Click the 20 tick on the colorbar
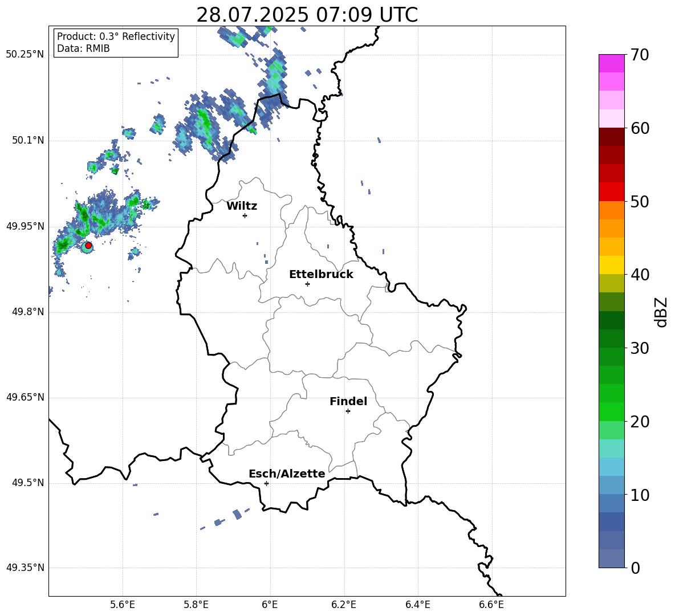The image size is (675, 616). (640, 422)
